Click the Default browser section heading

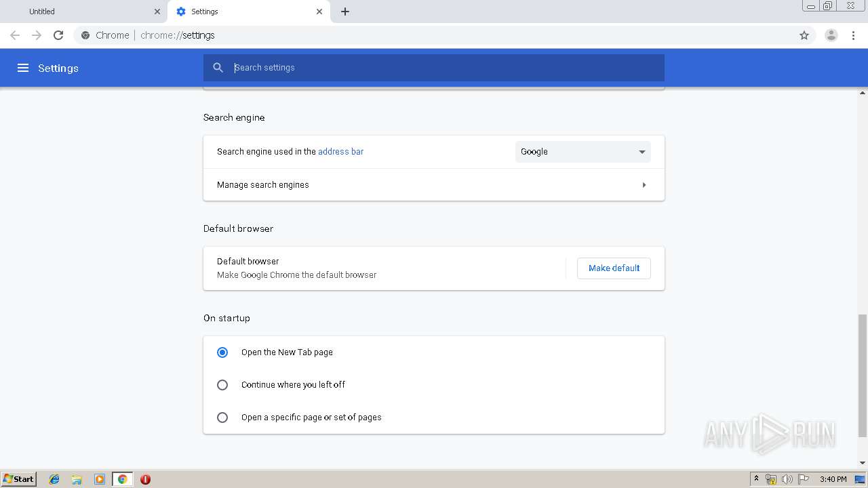click(238, 228)
